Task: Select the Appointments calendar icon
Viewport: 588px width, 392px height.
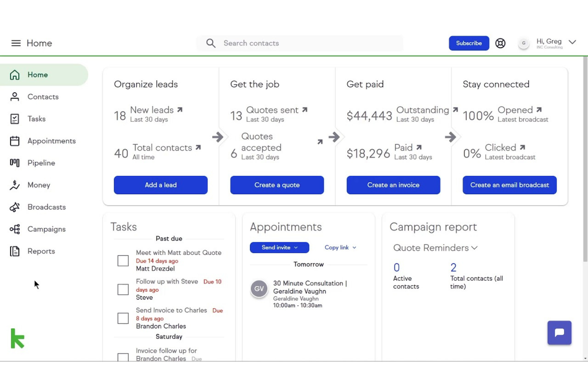Action: coord(14,141)
